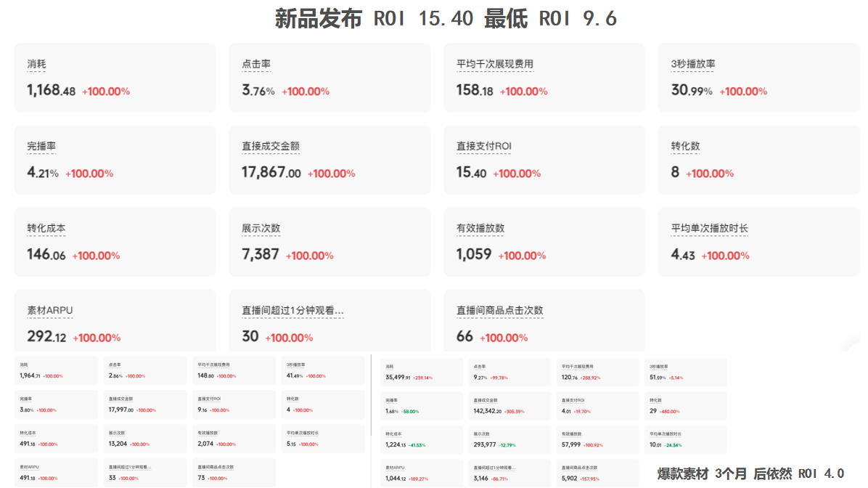Click the +239.14% change figure

pos(423,378)
